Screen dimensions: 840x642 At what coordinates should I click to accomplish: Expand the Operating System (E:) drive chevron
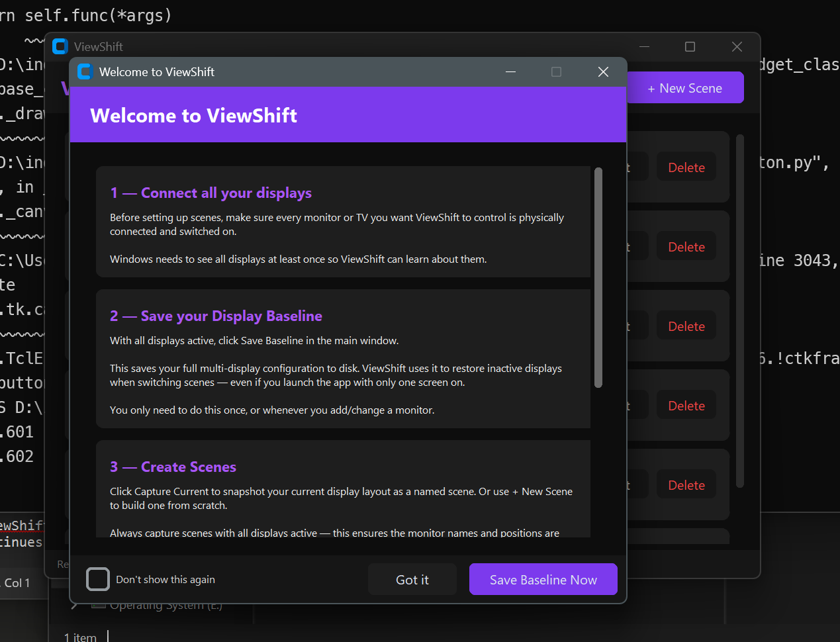coord(75,605)
